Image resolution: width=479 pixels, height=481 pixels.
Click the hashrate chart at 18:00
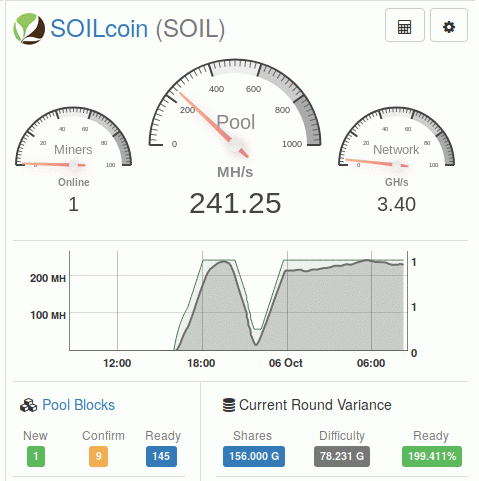(202, 301)
